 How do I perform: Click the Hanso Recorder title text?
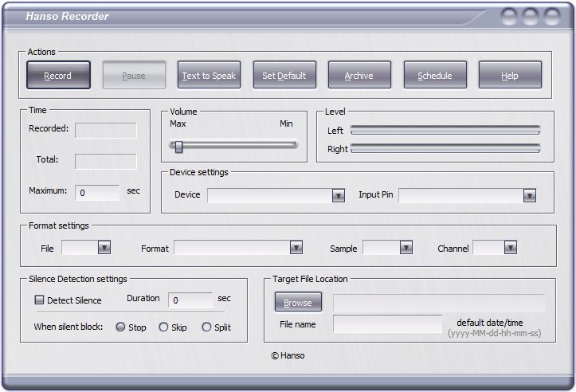click(67, 16)
